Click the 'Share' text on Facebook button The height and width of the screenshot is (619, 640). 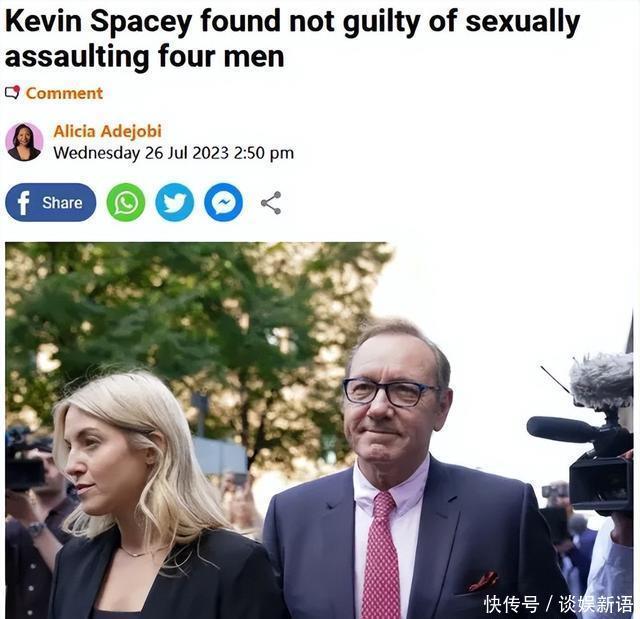tap(62, 203)
